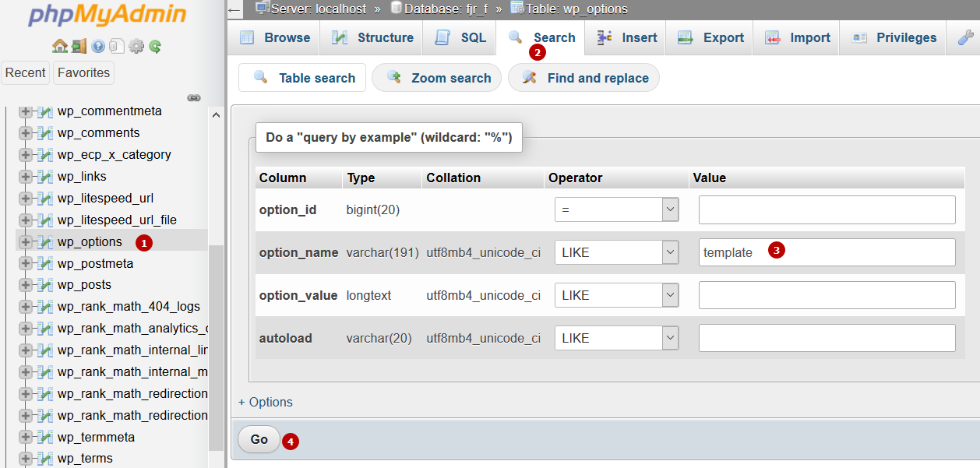The image size is (980, 468).
Task: Open panel settings via the gear icon
Action: [x=136, y=46]
